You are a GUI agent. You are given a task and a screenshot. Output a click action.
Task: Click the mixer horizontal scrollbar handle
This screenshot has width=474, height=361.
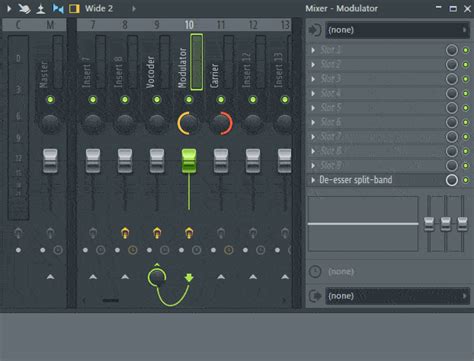[111, 300]
